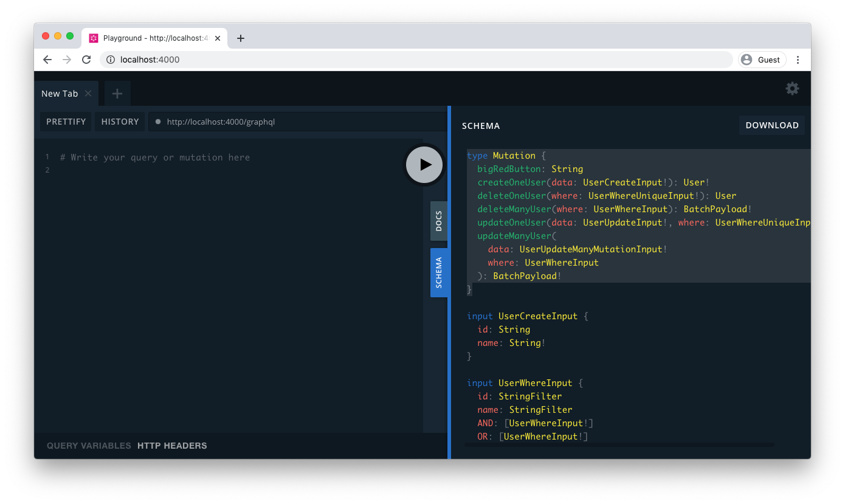Close the New Tab playground tab

[x=88, y=94]
